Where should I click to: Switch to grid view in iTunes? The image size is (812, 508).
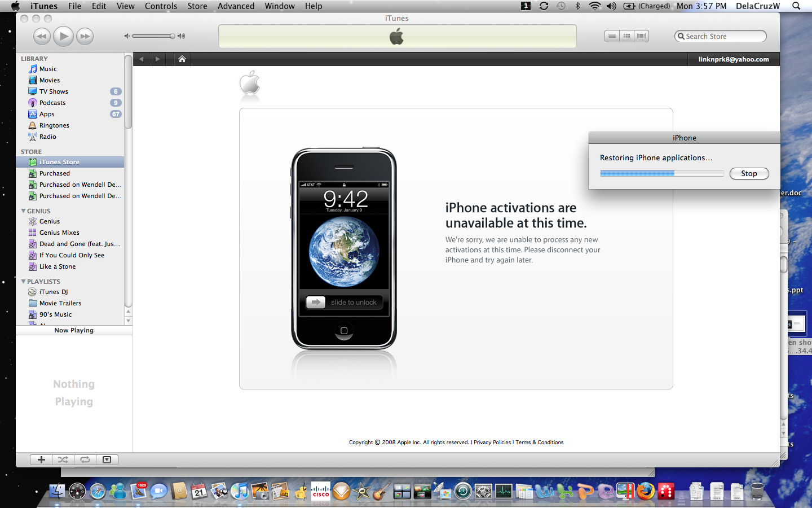coord(626,36)
